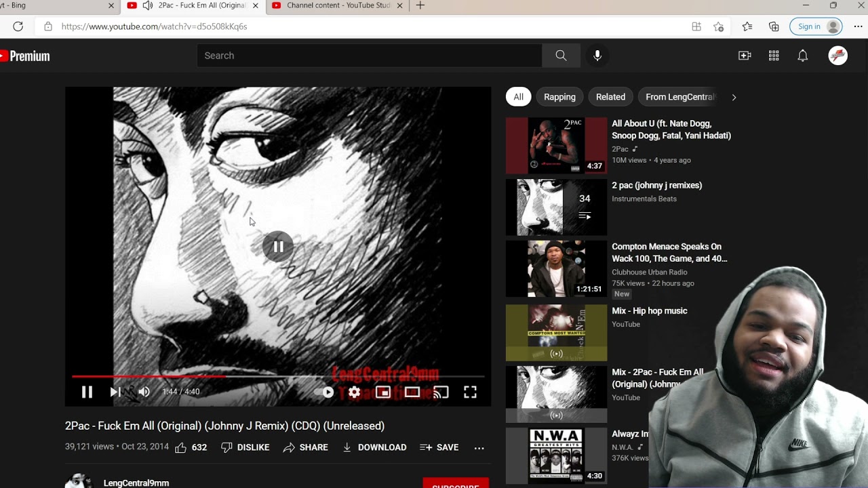This screenshot has width=868, height=488.
Task: Open browser settings and more menu
Action: (858, 26)
